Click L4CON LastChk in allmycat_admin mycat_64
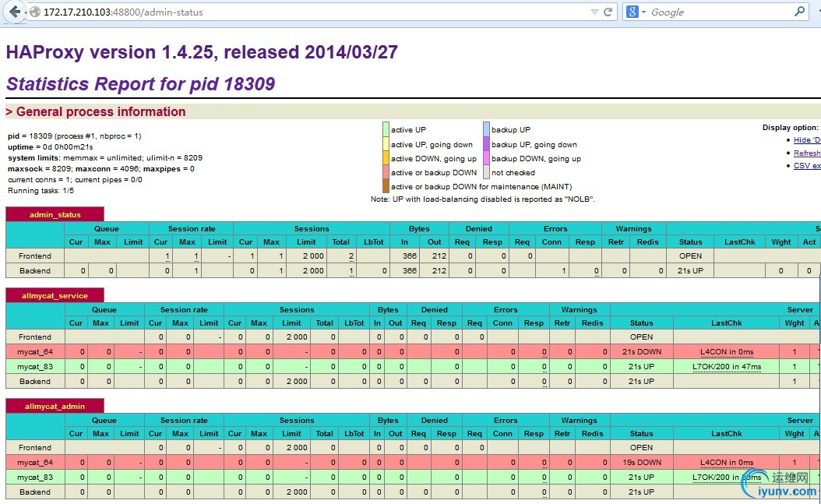Image resolution: width=821 pixels, height=504 pixels. tap(727, 462)
